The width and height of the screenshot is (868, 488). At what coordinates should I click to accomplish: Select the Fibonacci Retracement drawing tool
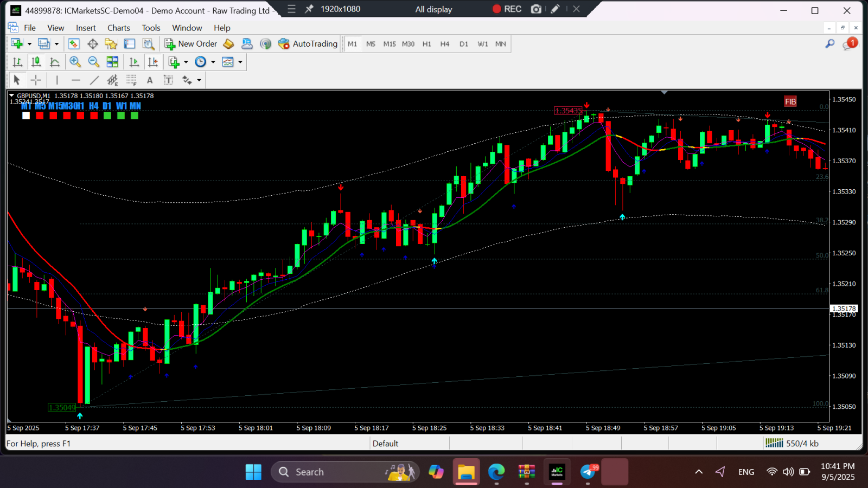(x=131, y=80)
